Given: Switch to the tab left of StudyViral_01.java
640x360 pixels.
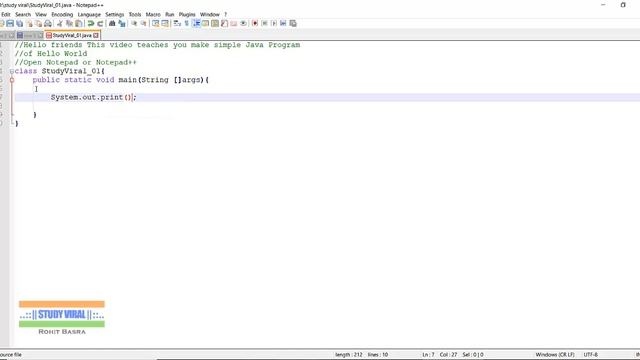Looking at the screenshot, I should (29, 36).
